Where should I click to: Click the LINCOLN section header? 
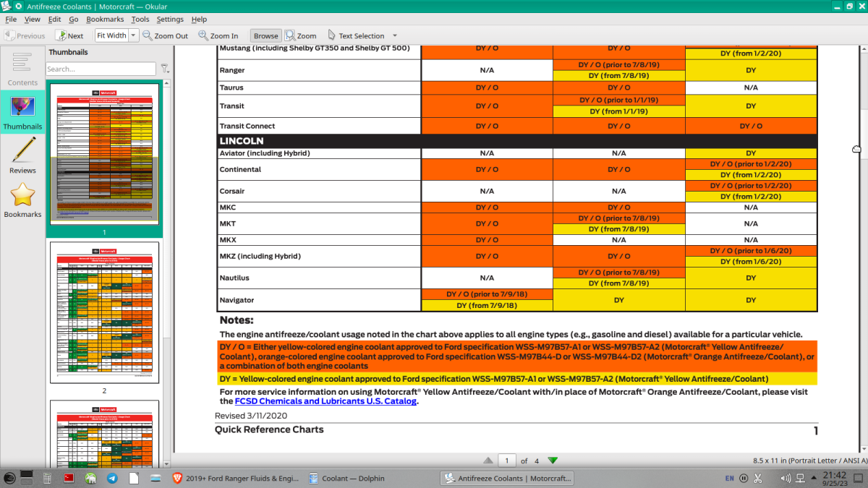coord(242,141)
